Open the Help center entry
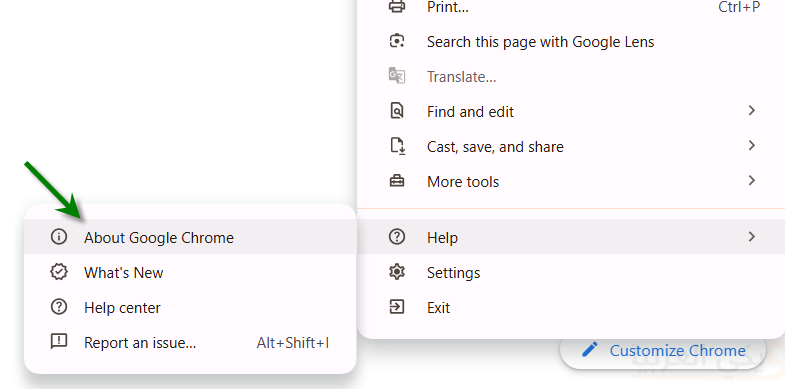The image size is (785, 389). point(190,307)
